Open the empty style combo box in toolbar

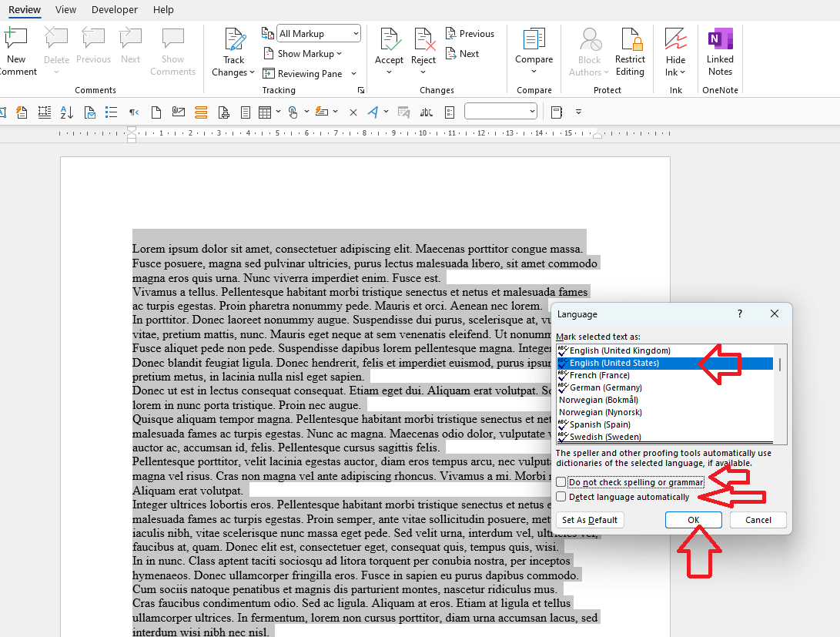[x=500, y=112]
